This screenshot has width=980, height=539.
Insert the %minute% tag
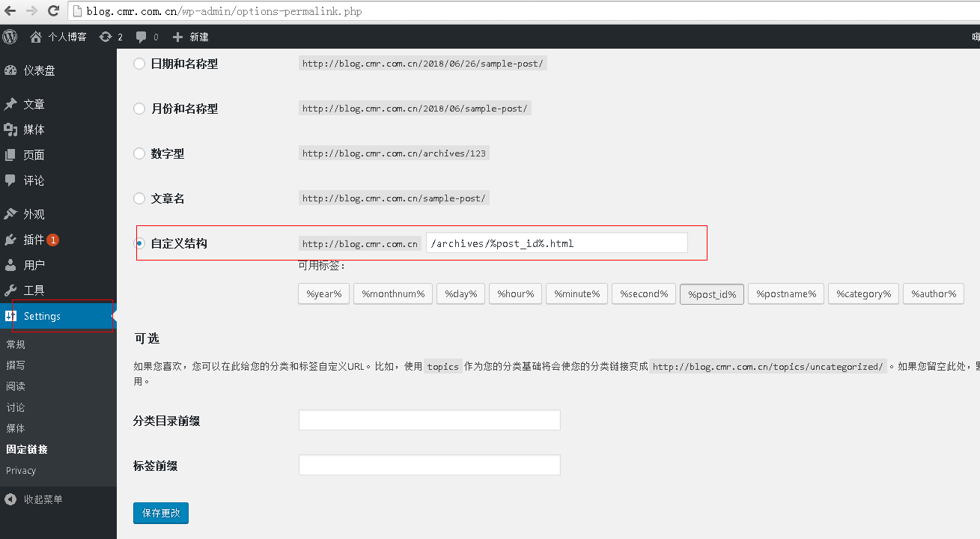point(577,293)
